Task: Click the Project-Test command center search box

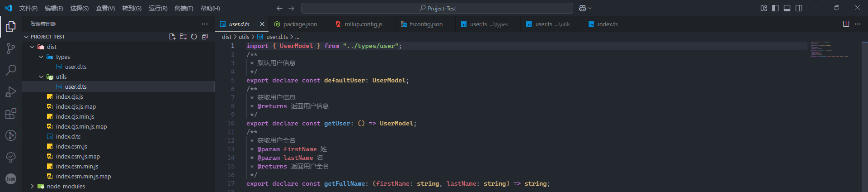Action: (x=437, y=8)
